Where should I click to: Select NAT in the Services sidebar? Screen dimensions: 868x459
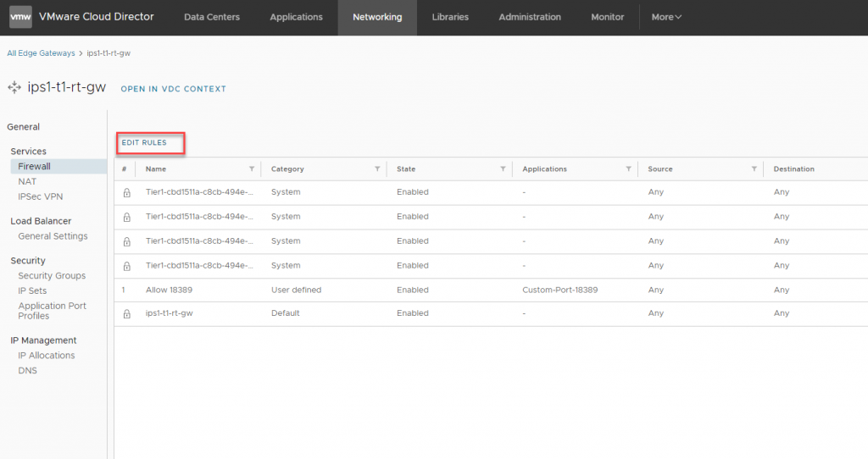pyautogui.click(x=27, y=181)
